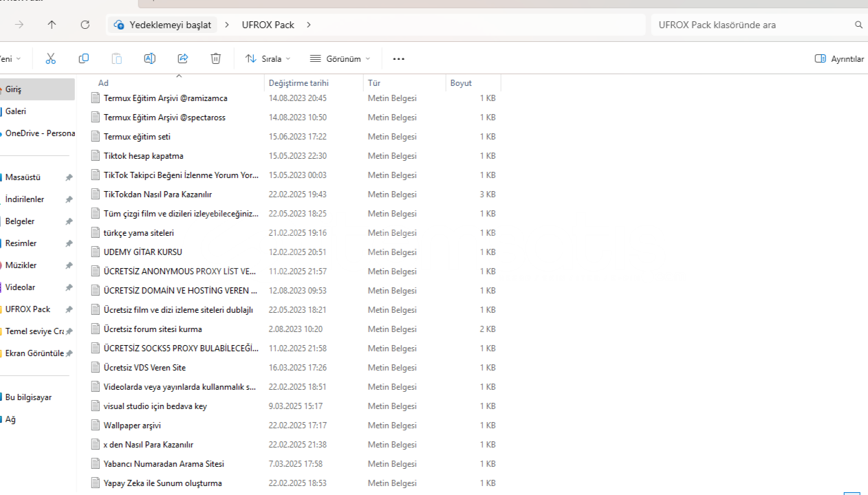Go up one folder level
868x495 pixels.
tap(52, 25)
